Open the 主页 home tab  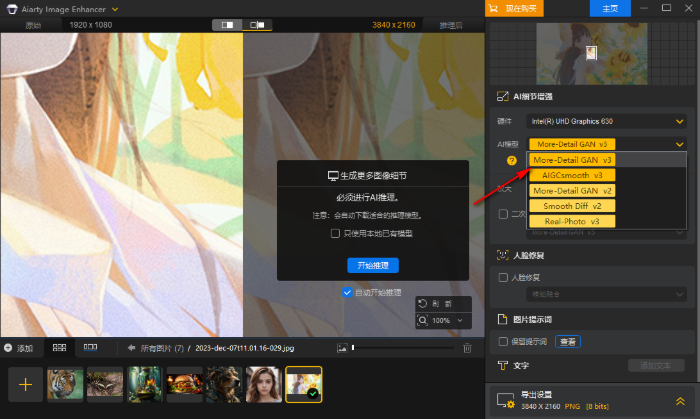pos(610,8)
